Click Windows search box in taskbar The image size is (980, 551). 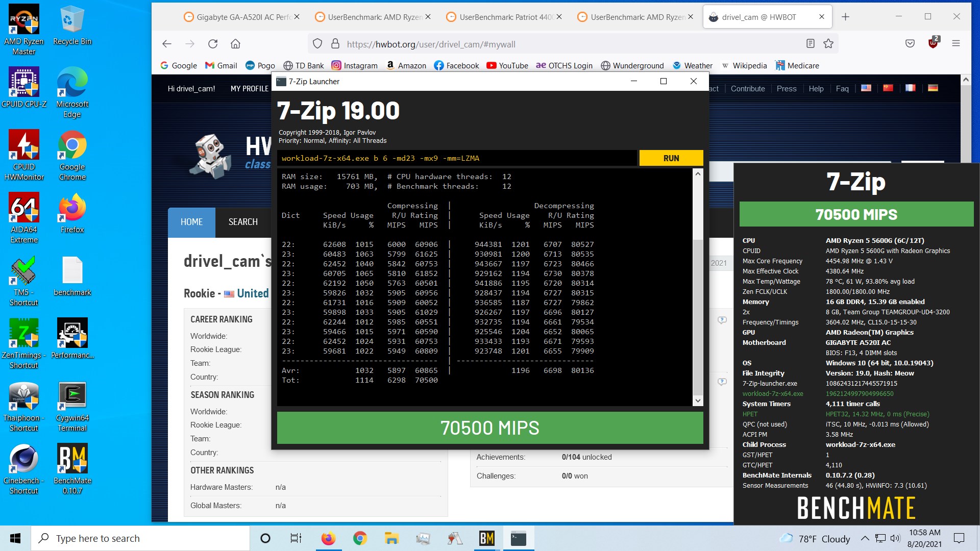point(140,538)
